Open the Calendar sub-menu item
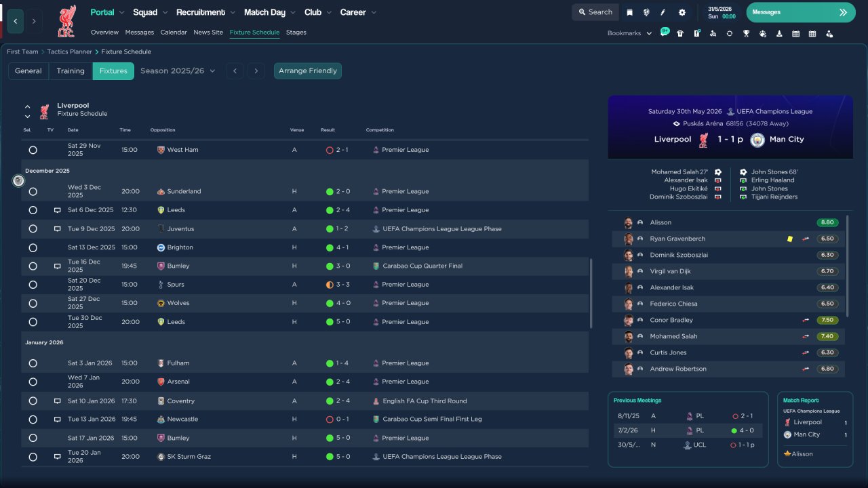The width and height of the screenshot is (868, 488). [174, 32]
